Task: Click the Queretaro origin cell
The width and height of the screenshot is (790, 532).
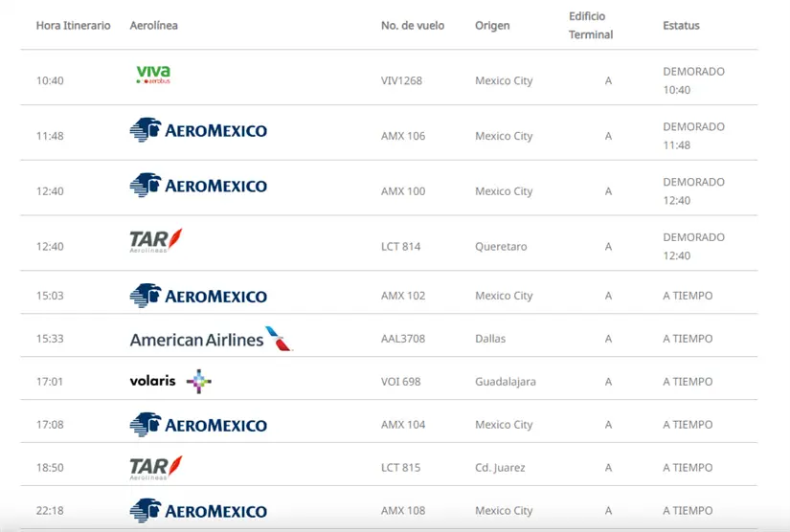Action: coord(501,247)
